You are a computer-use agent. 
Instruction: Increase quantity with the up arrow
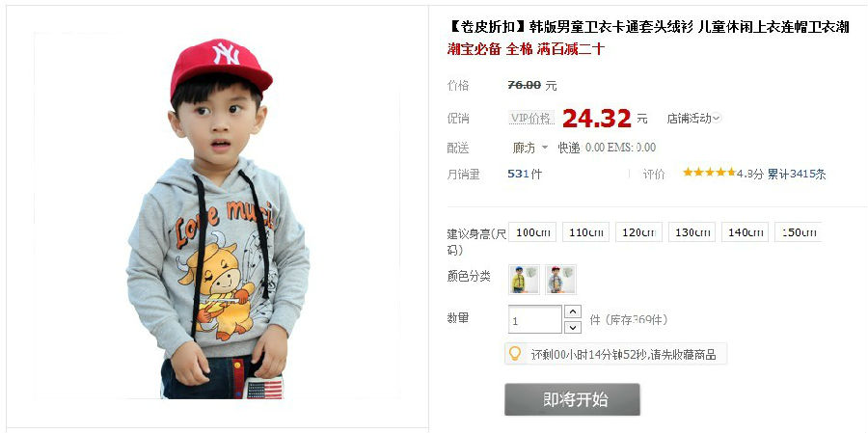pyautogui.click(x=572, y=311)
